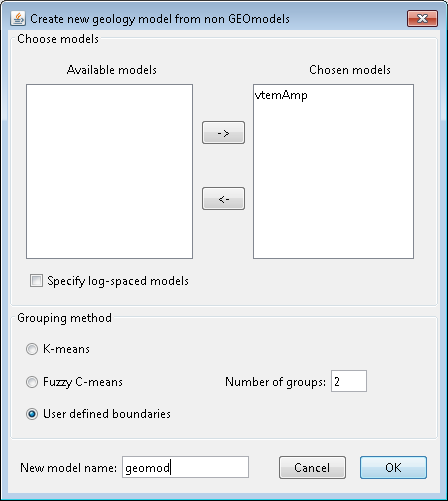This screenshot has width=448, height=501.
Task: Cancel the new geology model dialog
Action: click(x=312, y=467)
